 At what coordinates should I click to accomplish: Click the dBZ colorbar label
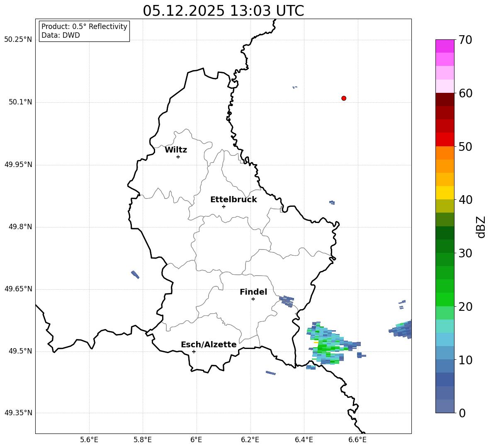coord(480,227)
